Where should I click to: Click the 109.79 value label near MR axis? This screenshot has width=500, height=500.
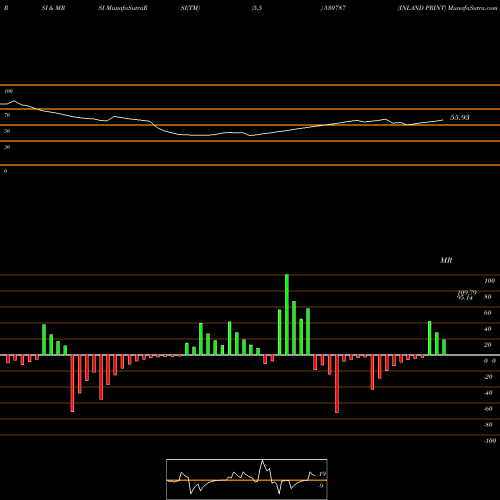coord(467,293)
